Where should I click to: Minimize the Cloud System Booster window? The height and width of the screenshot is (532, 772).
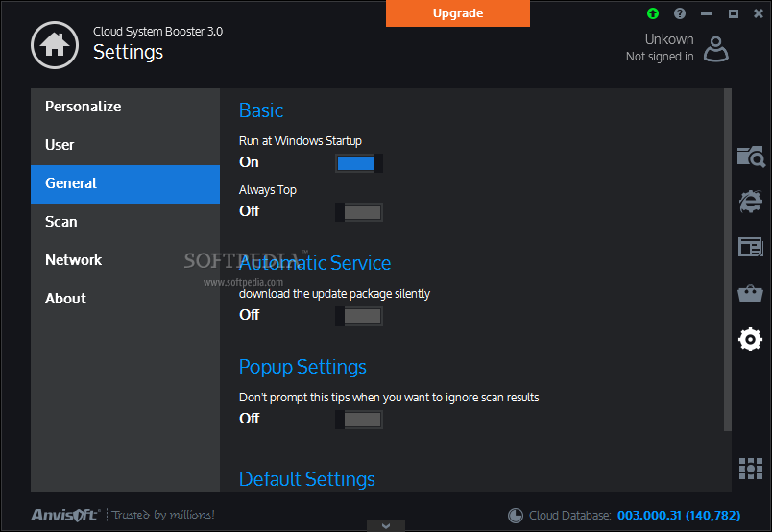click(x=707, y=13)
